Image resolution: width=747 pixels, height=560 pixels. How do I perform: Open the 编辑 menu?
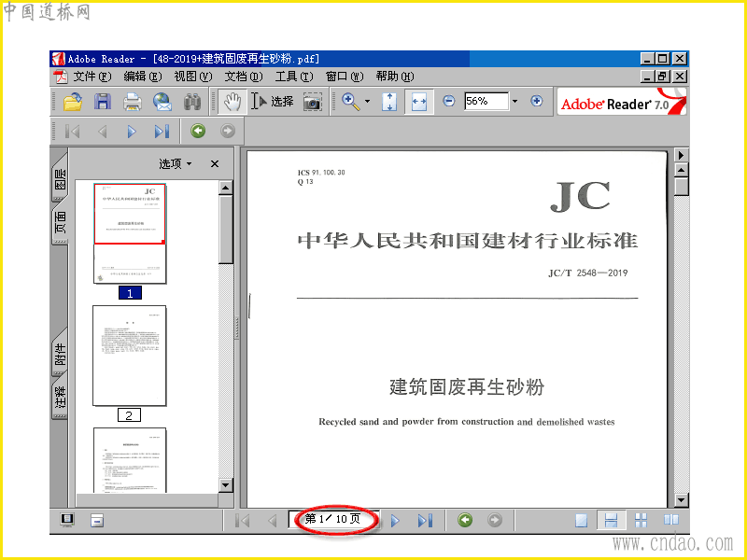click(143, 77)
